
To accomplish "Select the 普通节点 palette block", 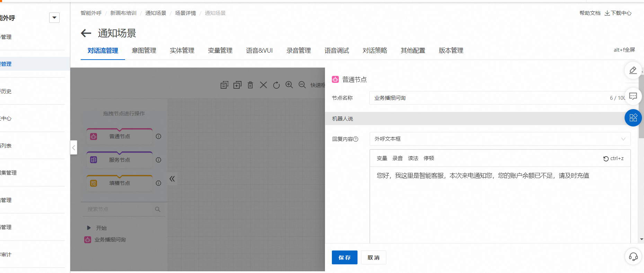I will 120,136.
